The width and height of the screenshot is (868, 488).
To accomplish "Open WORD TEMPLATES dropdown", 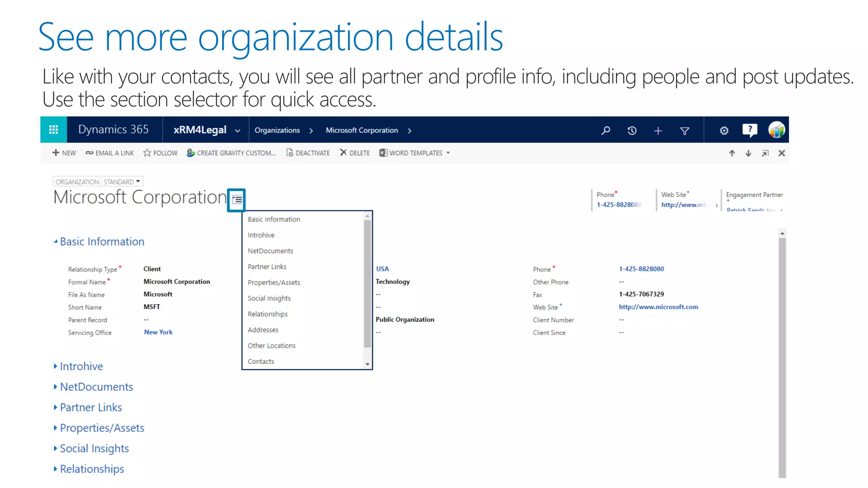I will click(415, 153).
